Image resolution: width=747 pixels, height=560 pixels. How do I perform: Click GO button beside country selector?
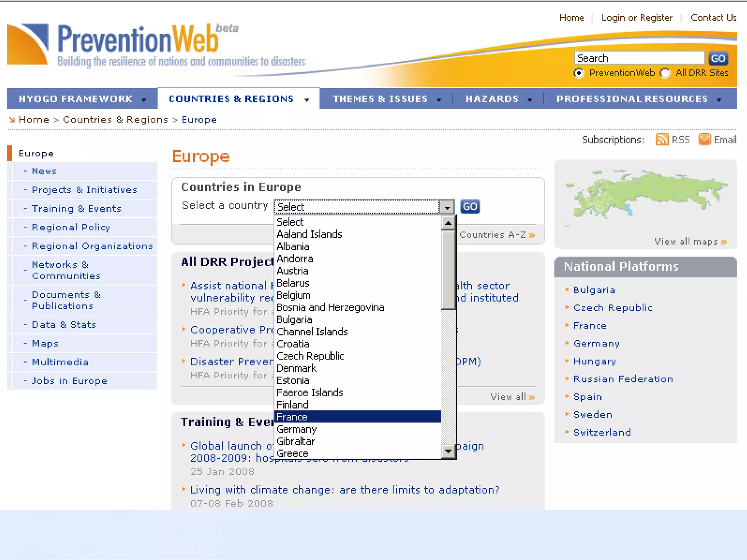(469, 207)
